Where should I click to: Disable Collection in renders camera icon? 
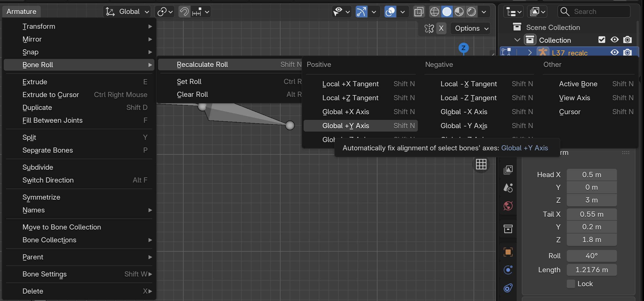(627, 40)
